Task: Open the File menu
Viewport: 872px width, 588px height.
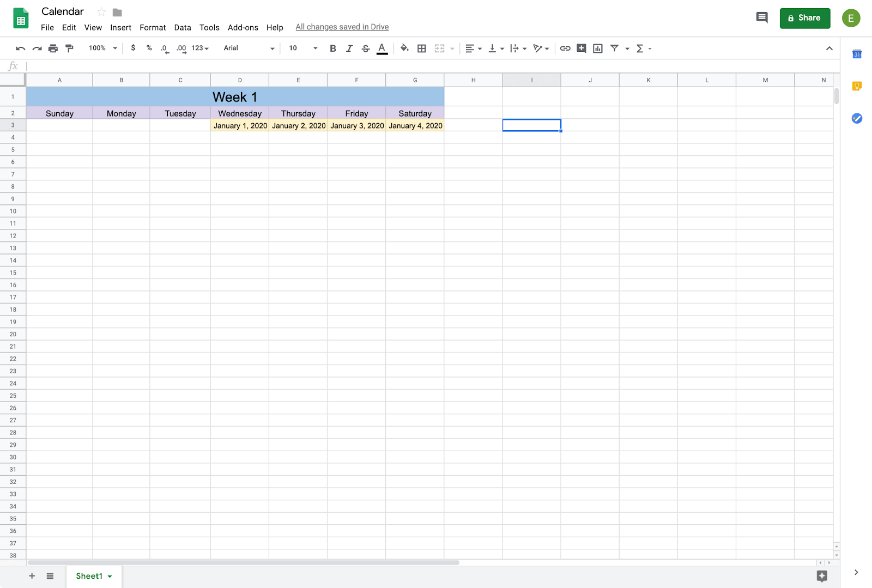Action: click(x=47, y=27)
